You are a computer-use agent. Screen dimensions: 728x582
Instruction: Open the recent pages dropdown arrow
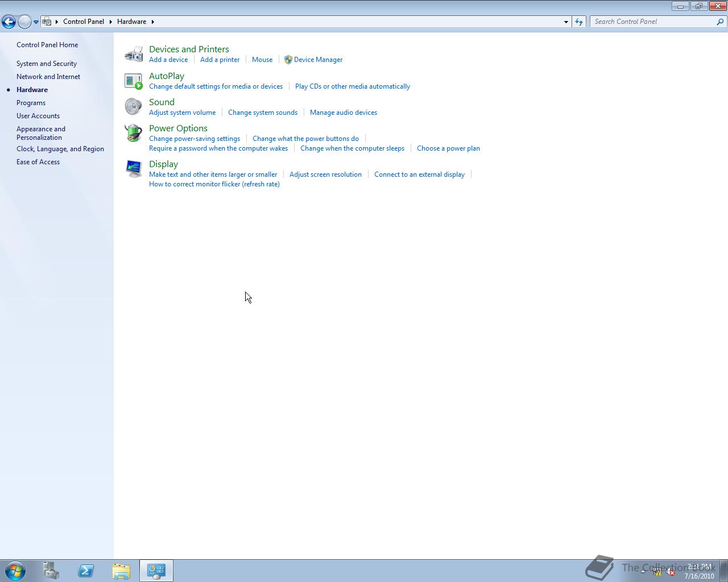pyautogui.click(x=36, y=22)
